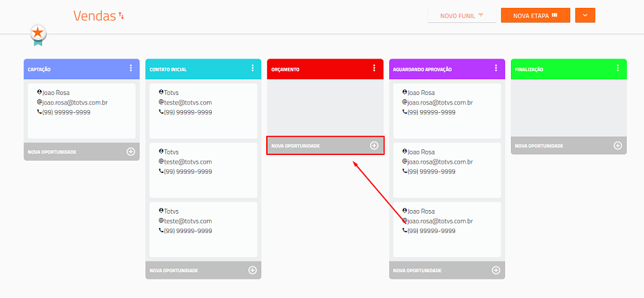Click phone icon on Captação Joao Rosa card
Image resolution: width=644 pixels, height=298 pixels.
point(39,112)
